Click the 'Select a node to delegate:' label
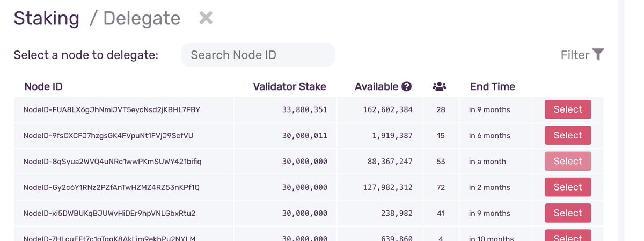Screen dimensions: 644x241 coord(86,55)
